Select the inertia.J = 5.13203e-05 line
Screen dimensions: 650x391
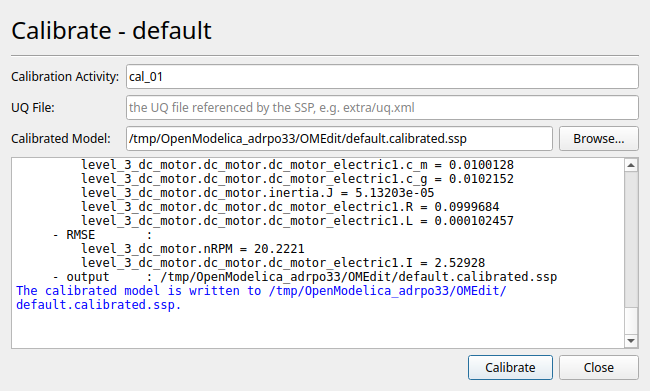[x=257, y=193]
